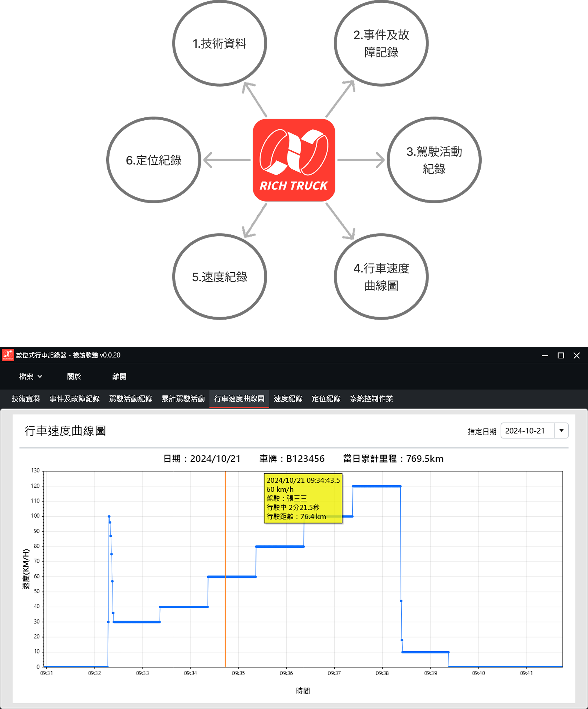Screen dimensions: 588x709
Task: Open the 定位紀錄 tab
Action: tap(326, 399)
